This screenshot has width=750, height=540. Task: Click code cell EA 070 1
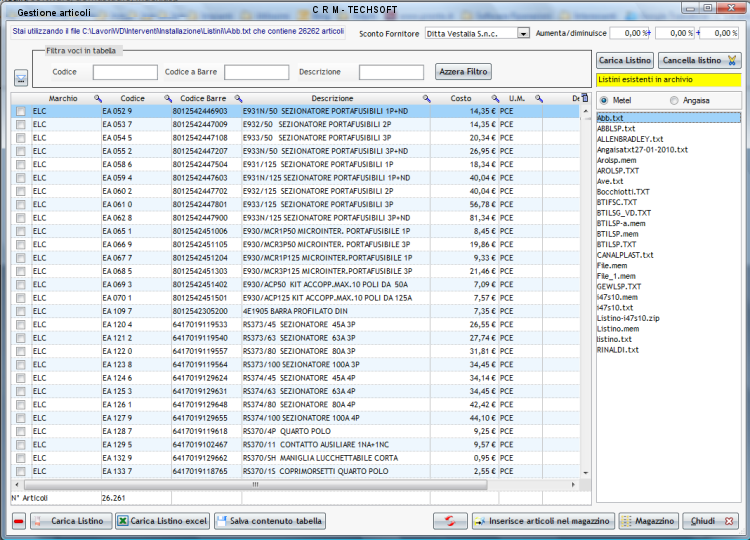pos(136,298)
